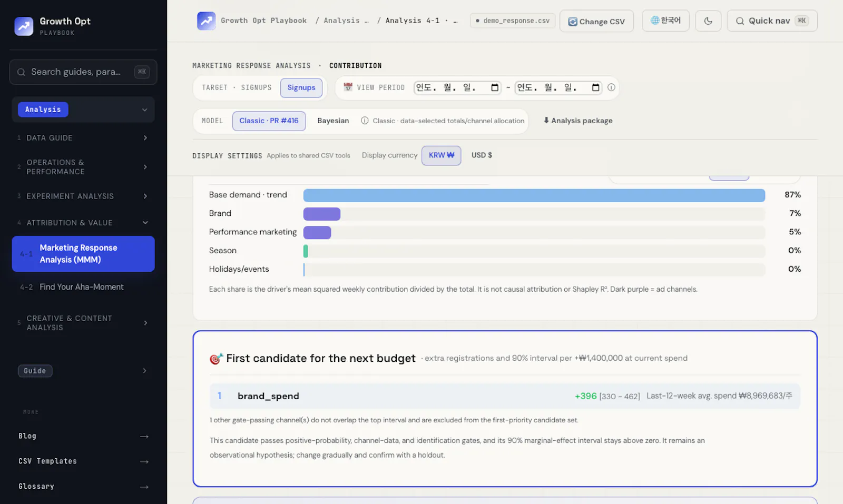Click the Change CSV button
The width and height of the screenshot is (843, 504).
point(596,21)
